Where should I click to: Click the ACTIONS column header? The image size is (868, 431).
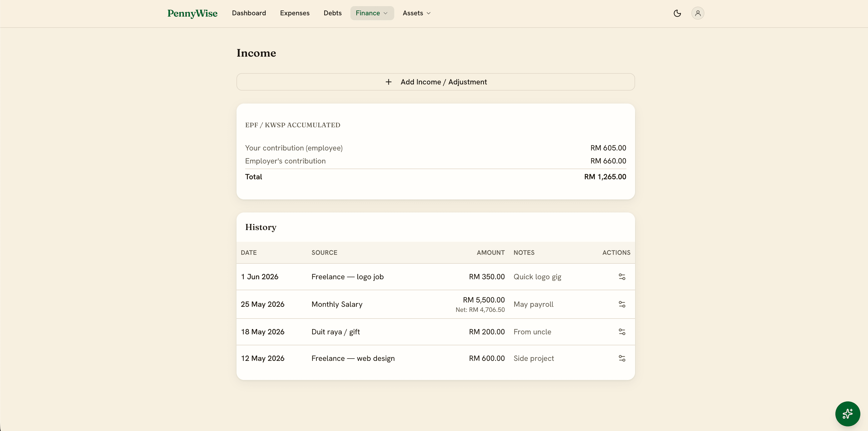pyautogui.click(x=616, y=252)
